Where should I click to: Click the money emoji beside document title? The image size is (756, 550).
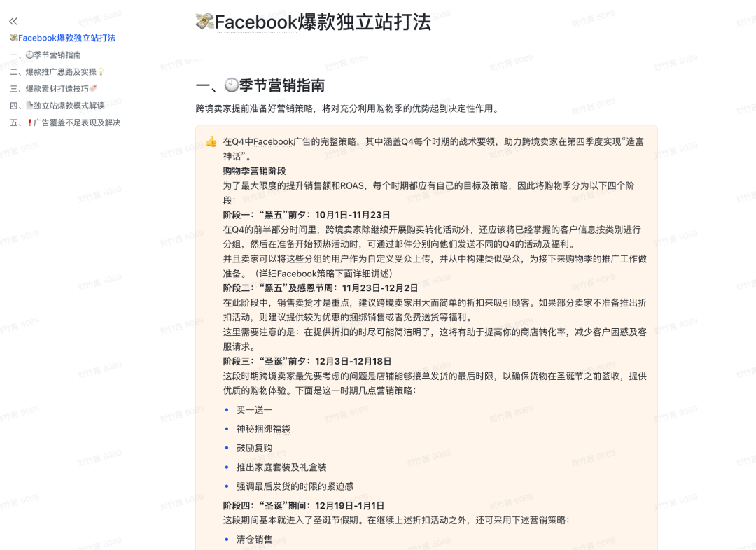point(204,22)
